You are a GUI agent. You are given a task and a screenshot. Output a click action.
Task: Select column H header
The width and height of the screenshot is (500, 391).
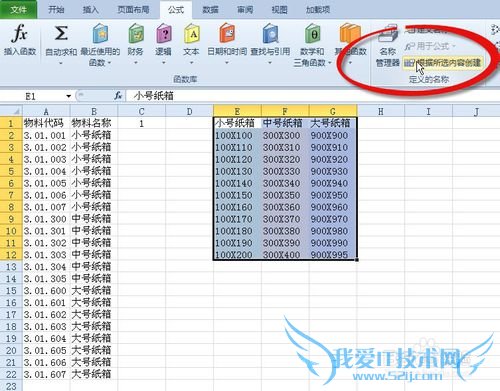(x=381, y=111)
